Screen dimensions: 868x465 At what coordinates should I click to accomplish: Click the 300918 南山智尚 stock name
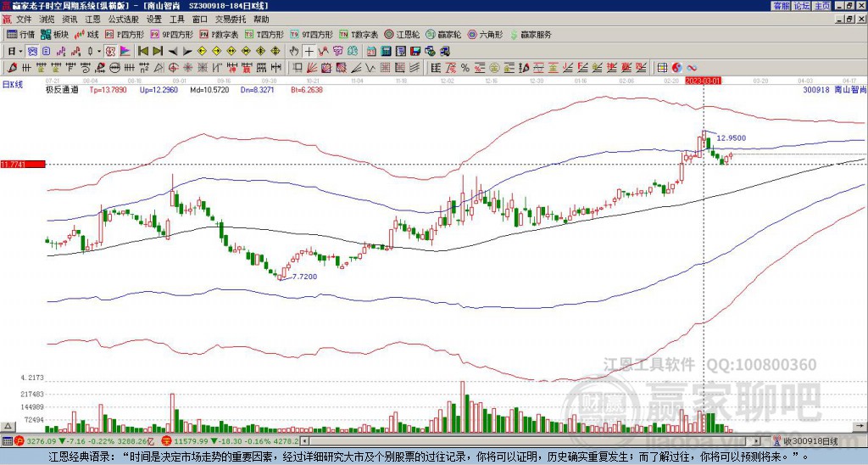click(x=835, y=89)
